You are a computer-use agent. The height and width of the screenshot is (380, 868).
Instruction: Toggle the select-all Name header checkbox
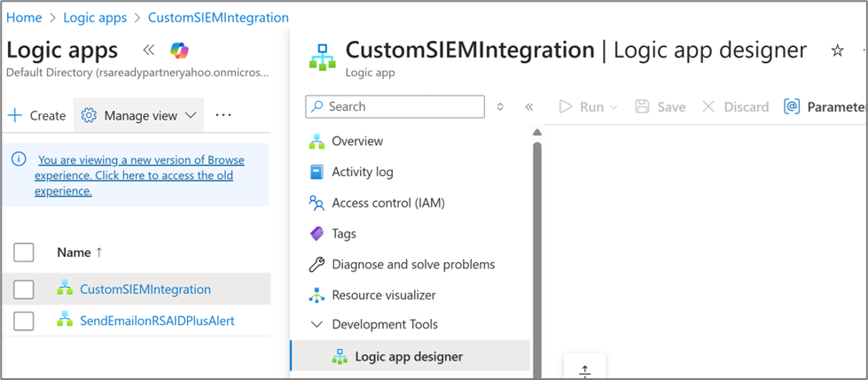pos(24,252)
